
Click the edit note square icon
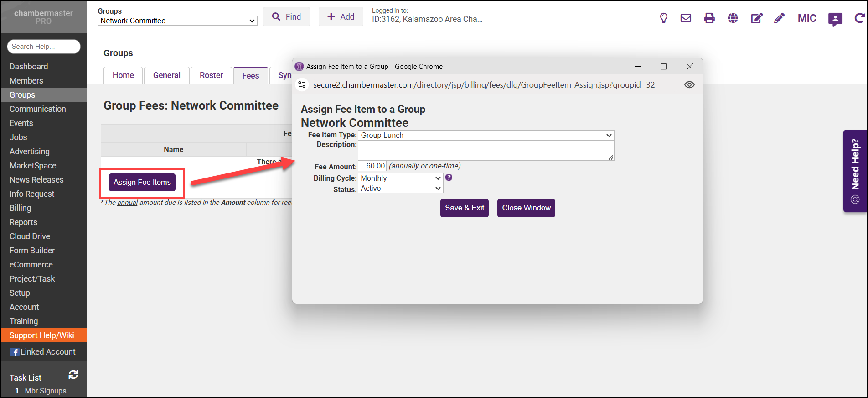coord(757,18)
